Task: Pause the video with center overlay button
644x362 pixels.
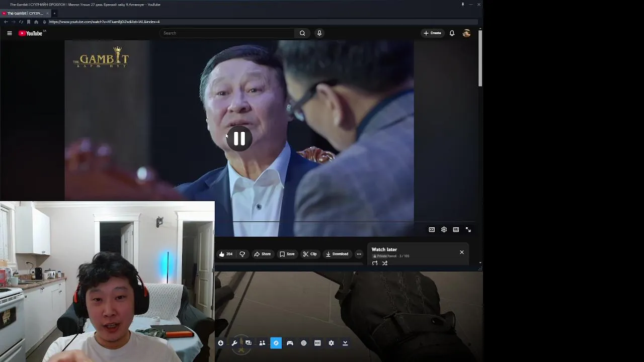Action: click(x=239, y=139)
